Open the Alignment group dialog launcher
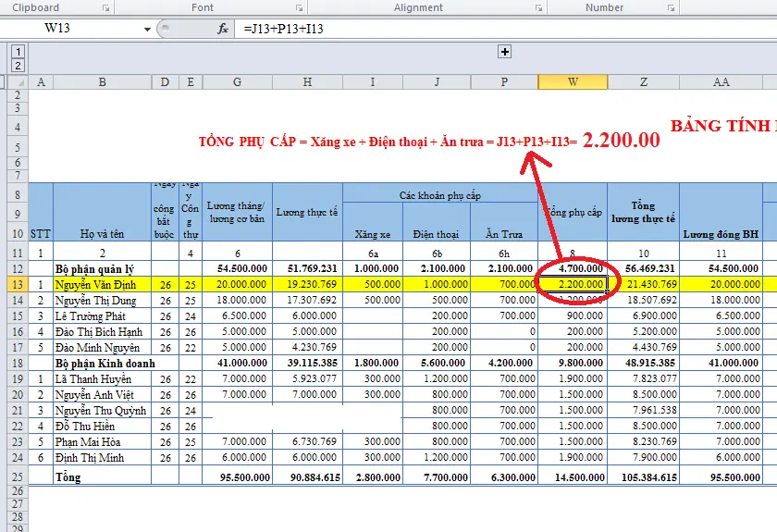 (x=538, y=8)
